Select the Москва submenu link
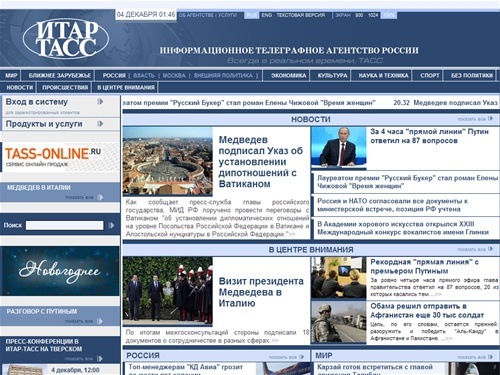This screenshot has width=500, height=375. pyautogui.click(x=174, y=76)
